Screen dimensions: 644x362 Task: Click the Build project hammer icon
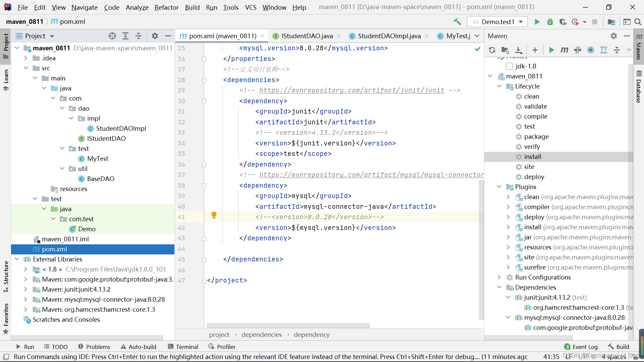pyautogui.click(x=457, y=22)
